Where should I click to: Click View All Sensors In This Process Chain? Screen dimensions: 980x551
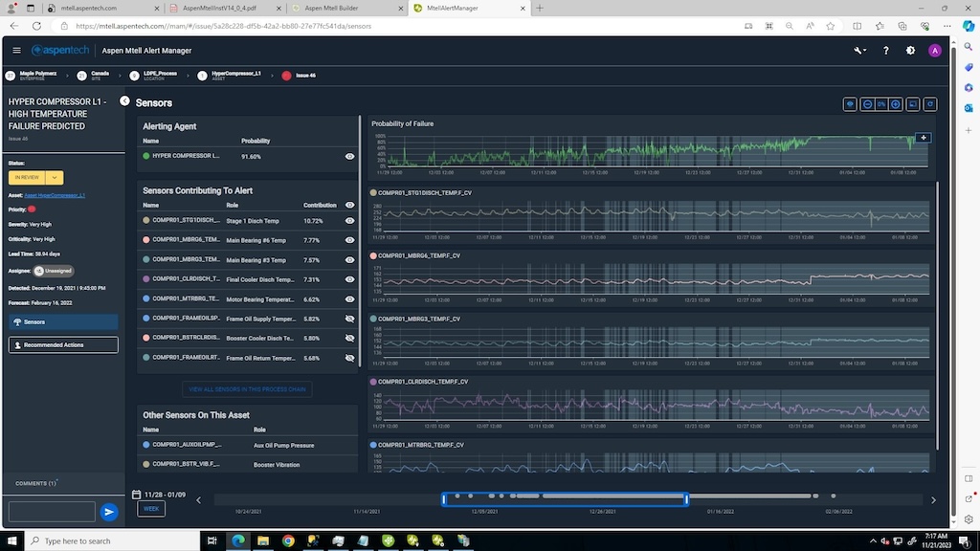click(247, 389)
